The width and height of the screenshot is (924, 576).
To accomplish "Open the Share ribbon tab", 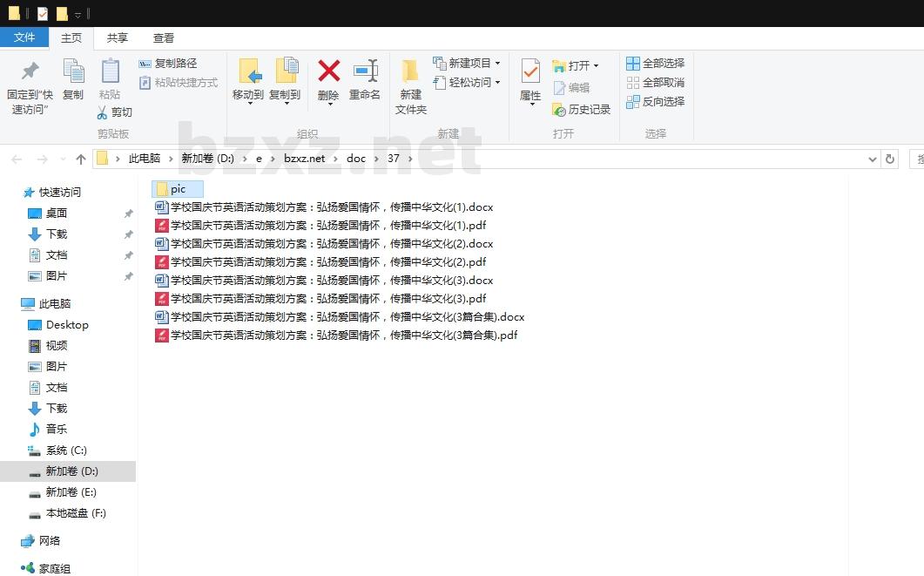I will coord(118,37).
